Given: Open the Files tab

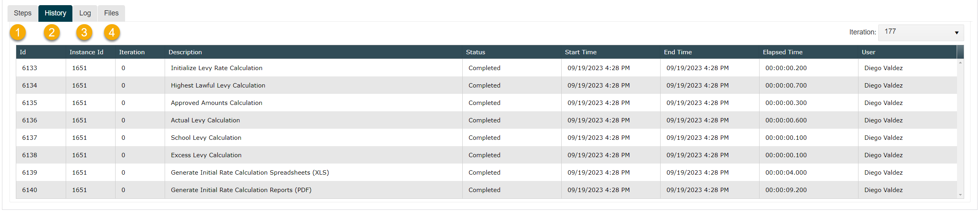Looking at the screenshot, I should [x=111, y=13].
